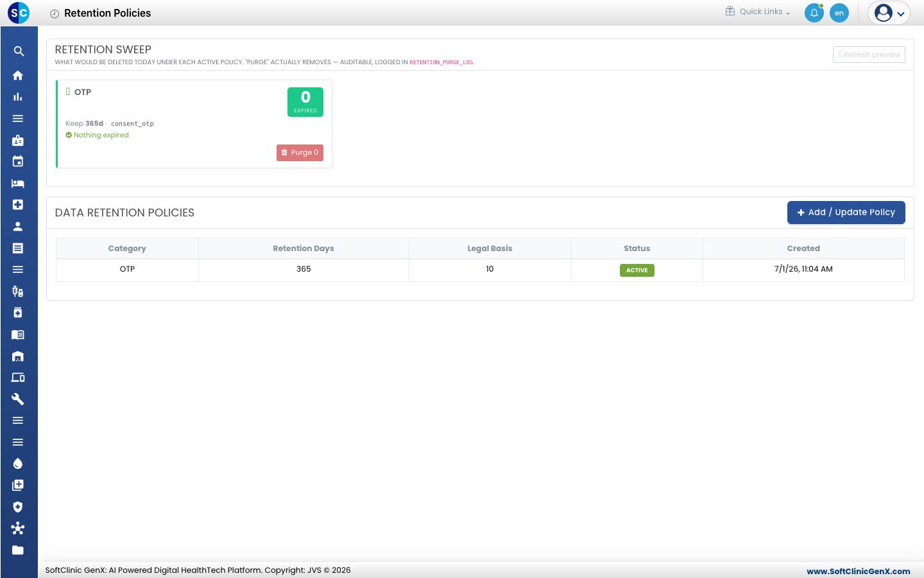924x578 pixels.
Task: Open the folder sidebar icon
Action: point(18,550)
